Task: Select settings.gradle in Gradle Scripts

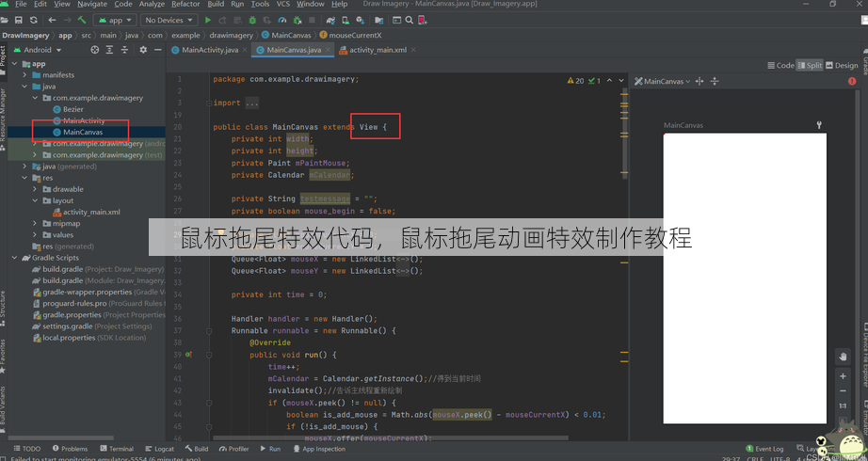Action: (92, 326)
